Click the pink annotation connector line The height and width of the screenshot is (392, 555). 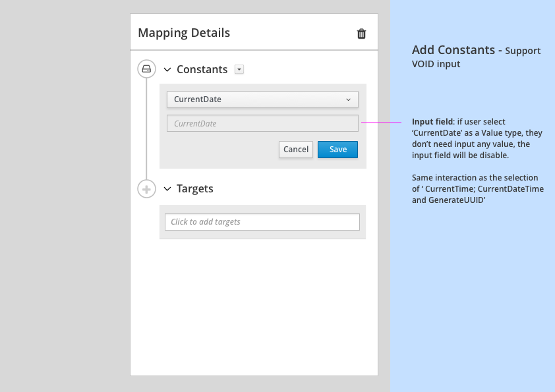coord(382,123)
